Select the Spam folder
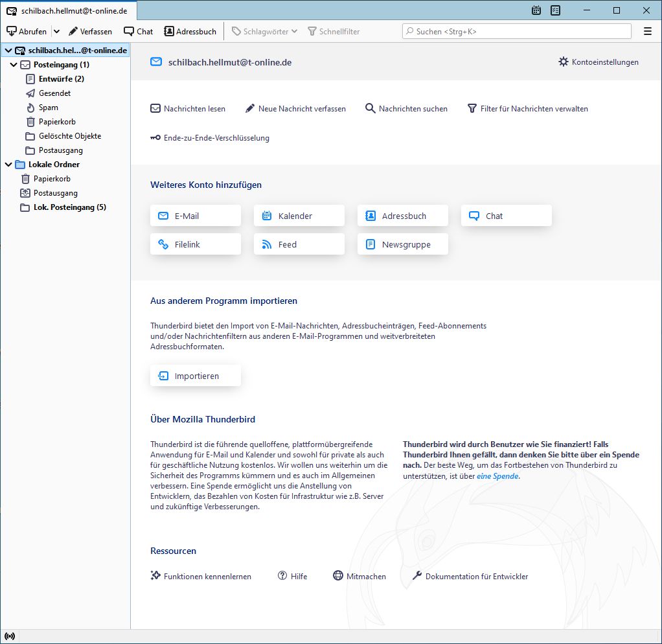 point(48,108)
